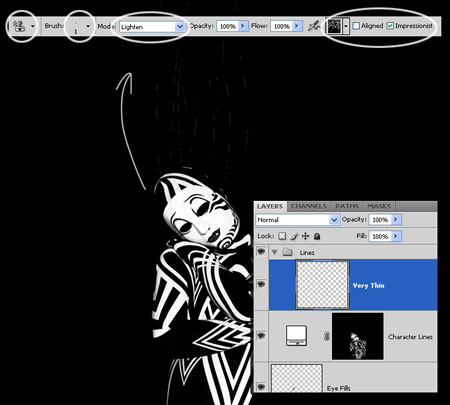
Task: Open the tool preset picker arrow
Action: [x=33, y=26]
